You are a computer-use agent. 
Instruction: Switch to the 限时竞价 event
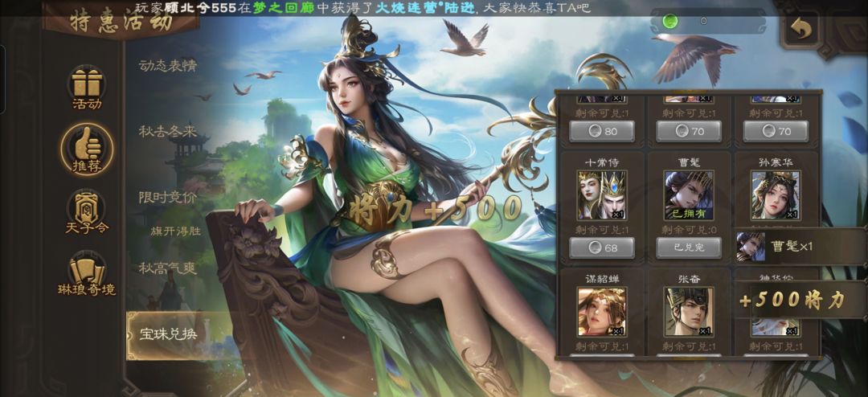(x=168, y=197)
